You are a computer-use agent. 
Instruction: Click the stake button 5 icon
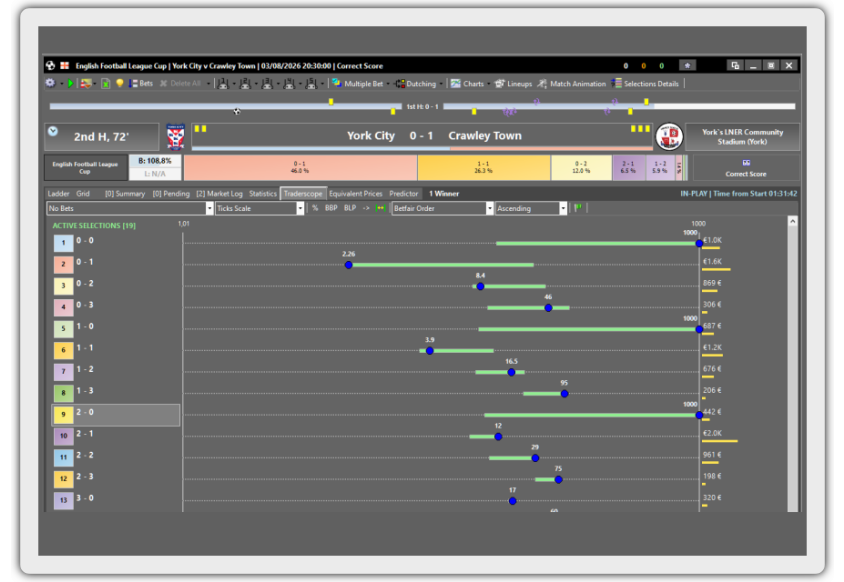[311, 83]
